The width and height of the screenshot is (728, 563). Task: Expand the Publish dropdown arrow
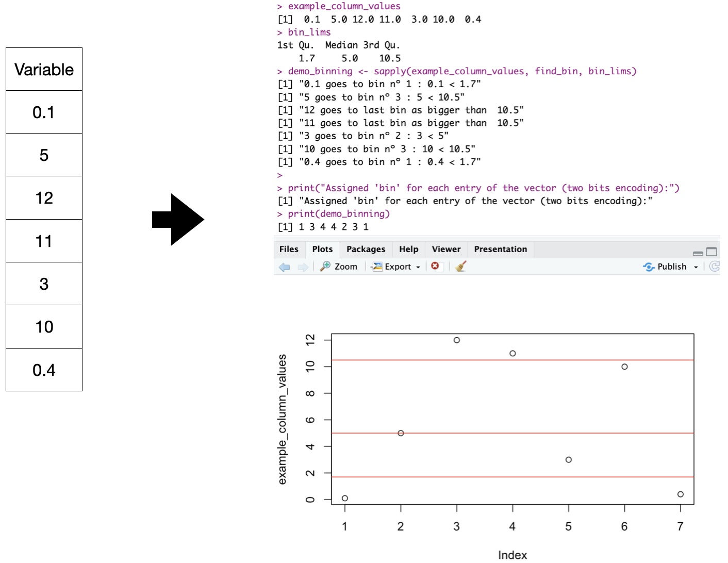tap(696, 267)
